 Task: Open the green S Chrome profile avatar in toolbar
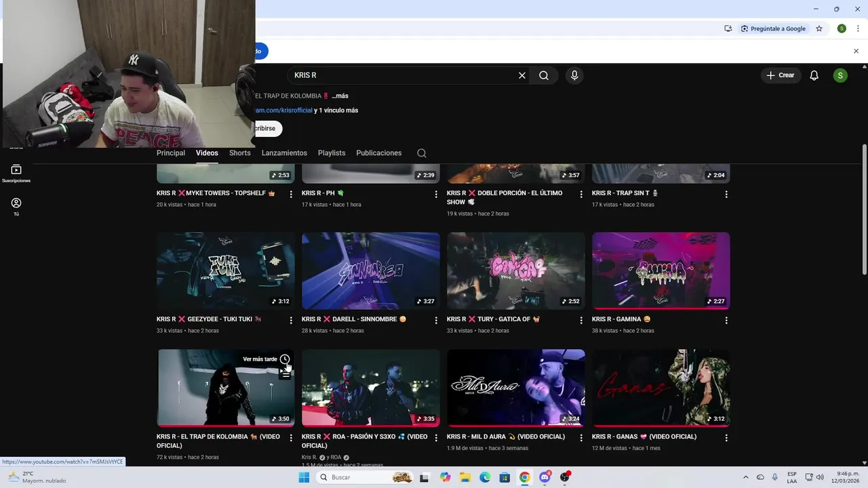842,28
